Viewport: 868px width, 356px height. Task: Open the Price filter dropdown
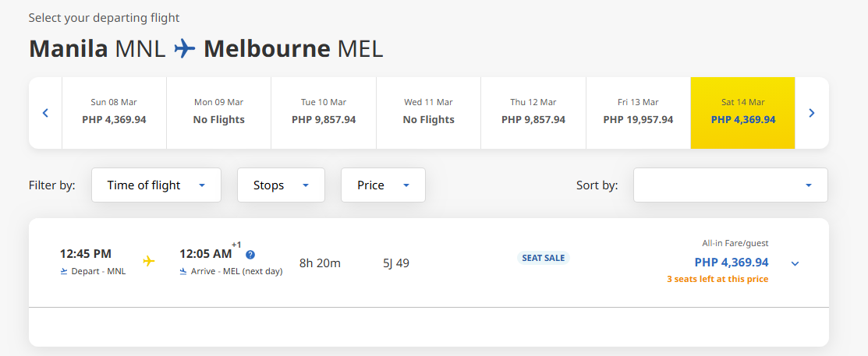[383, 185]
